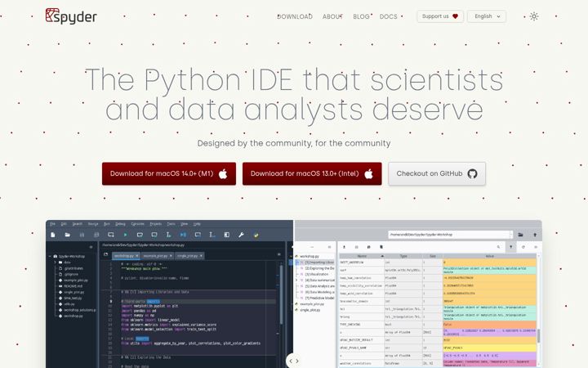The image size is (588, 368).
Task: Click the disabled Save all files icon
Action: click(96, 235)
